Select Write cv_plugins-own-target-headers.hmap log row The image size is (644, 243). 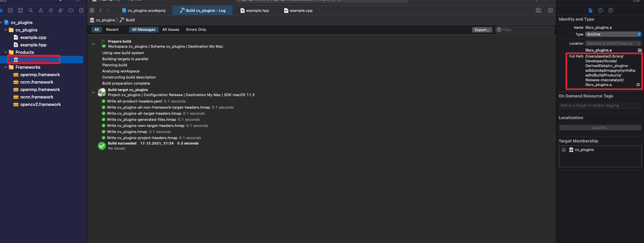click(x=157, y=126)
